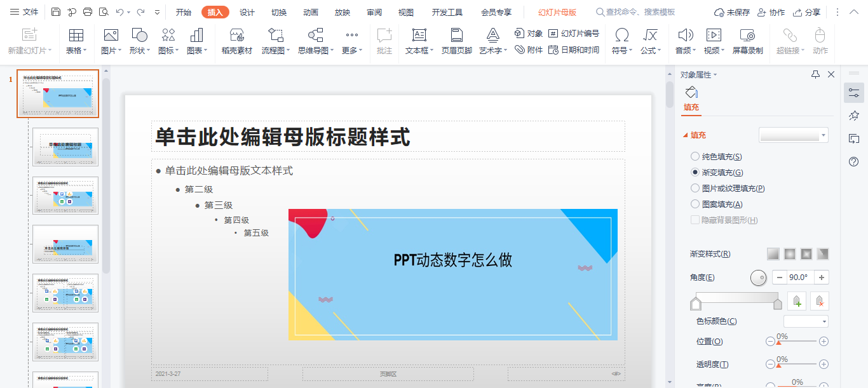
Task: Click the 未保存 unsaved button
Action: coord(732,12)
